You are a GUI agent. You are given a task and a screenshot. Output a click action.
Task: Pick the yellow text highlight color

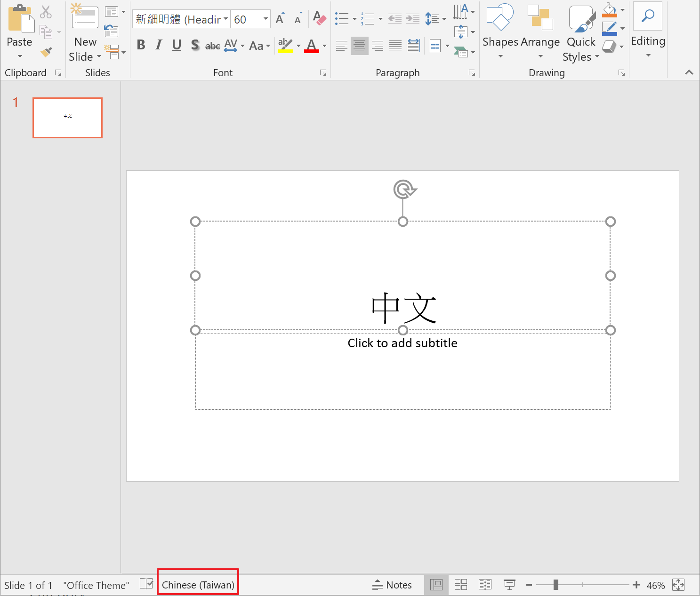[x=286, y=46]
